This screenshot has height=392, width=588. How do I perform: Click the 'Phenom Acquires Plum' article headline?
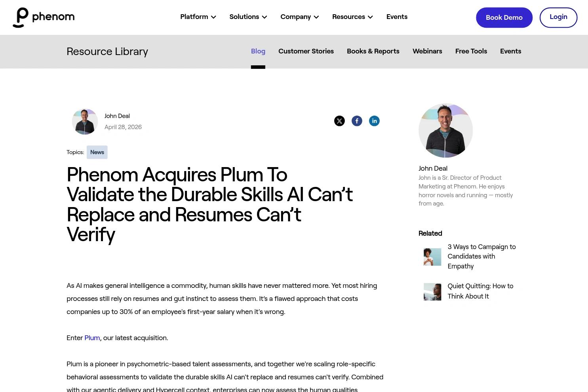(210, 204)
